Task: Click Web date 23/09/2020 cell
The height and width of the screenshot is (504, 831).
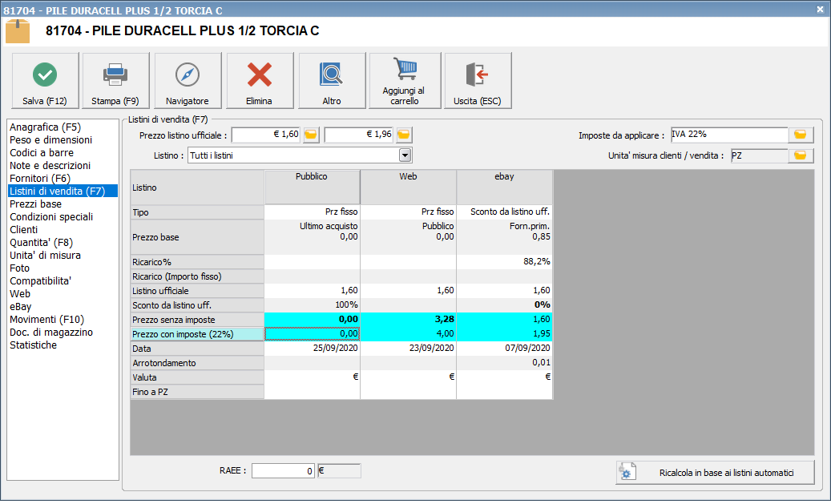Action: tap(408, 349)
